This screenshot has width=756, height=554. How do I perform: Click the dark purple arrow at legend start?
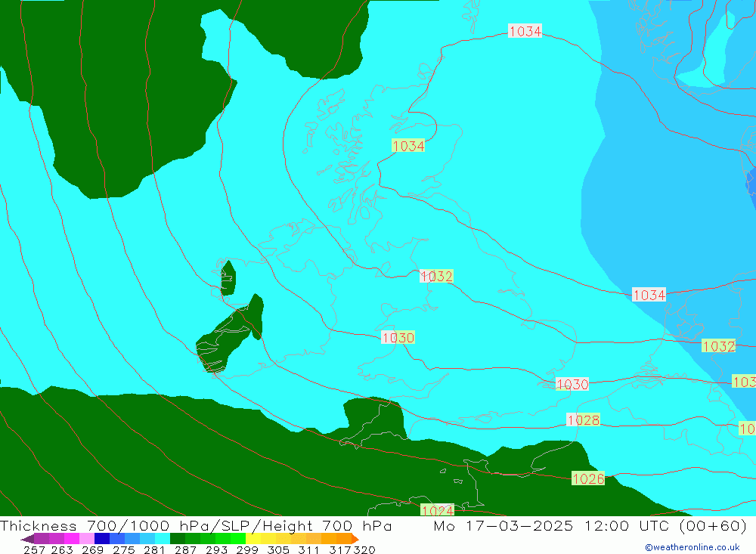27,539
